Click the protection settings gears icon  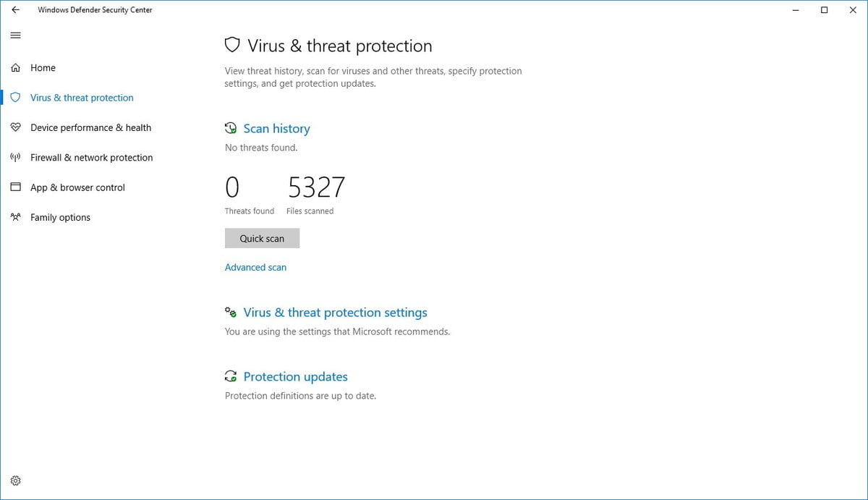(x=231, y=313)
